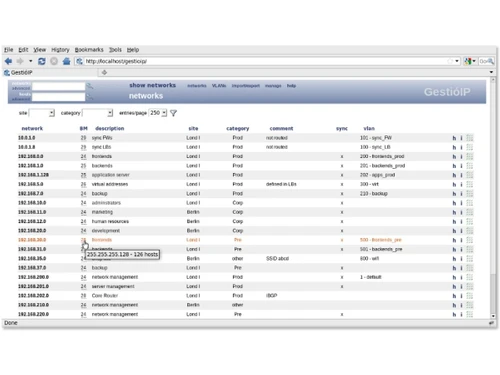This screenshot has width=500, height=375.
Task: Click the hosts search input field
Action: [59, 97]
